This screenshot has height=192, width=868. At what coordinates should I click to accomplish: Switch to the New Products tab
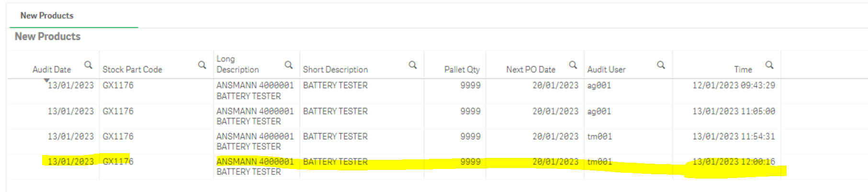[47, 16]
